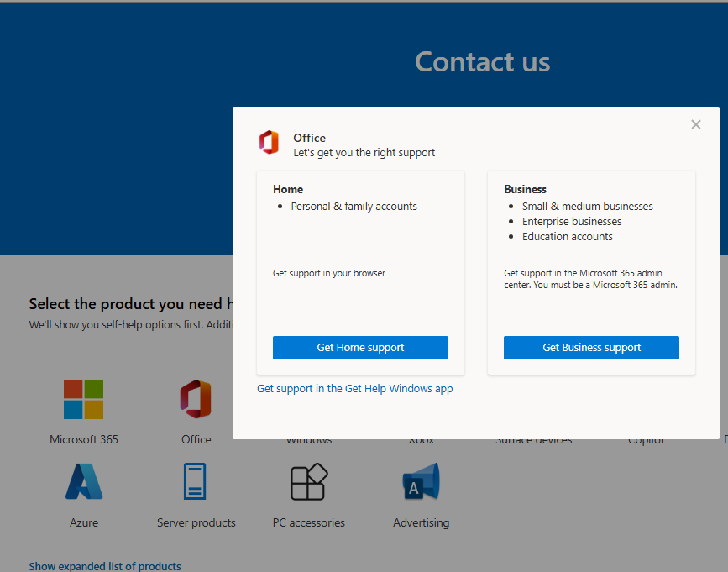Click the Office logo in the dialog header

coord(269,142)
